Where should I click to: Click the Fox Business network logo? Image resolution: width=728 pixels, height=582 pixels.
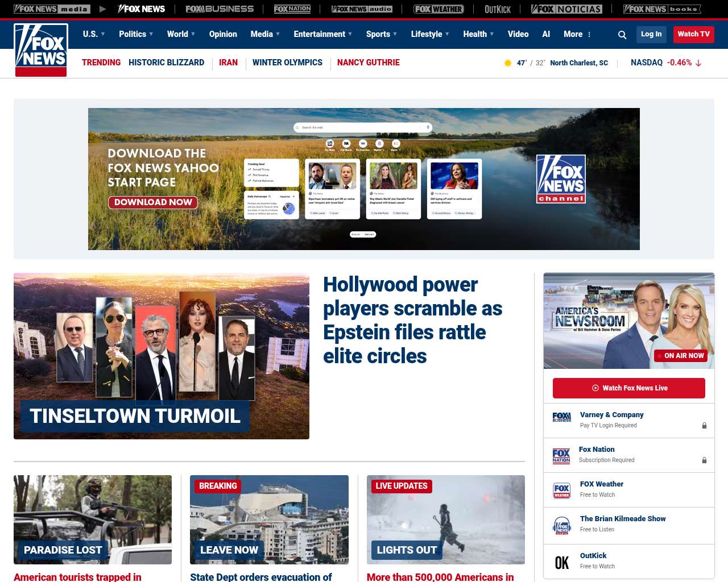coord(220,9)
